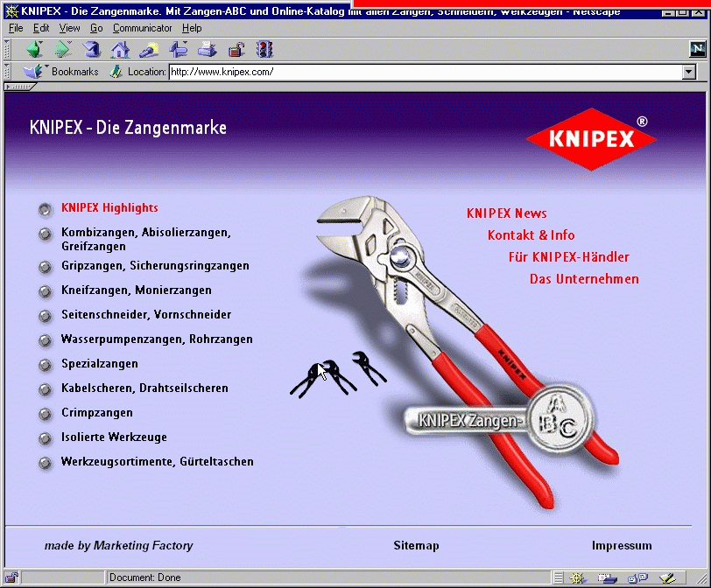
Task: Click the bullet next to KNIPEX Highlights
Action: tap(46, 209)
